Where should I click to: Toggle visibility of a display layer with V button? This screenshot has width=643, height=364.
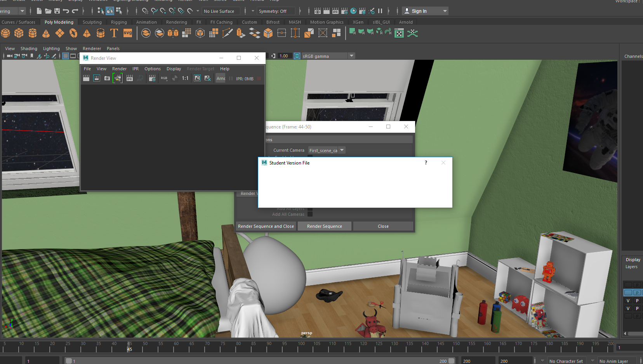pyautogui.click(x=627, y=300)
